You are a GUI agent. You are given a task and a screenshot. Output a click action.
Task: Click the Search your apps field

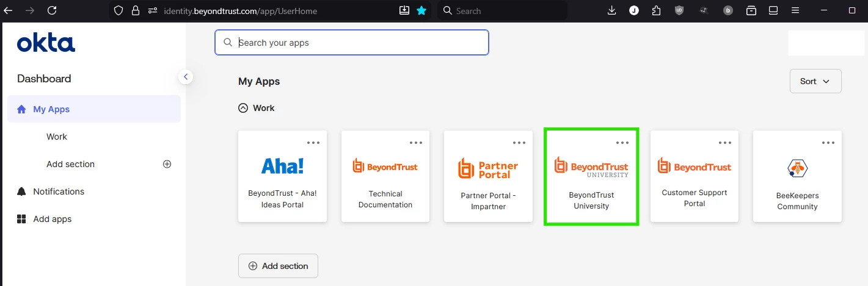click(x=352, y=43)
